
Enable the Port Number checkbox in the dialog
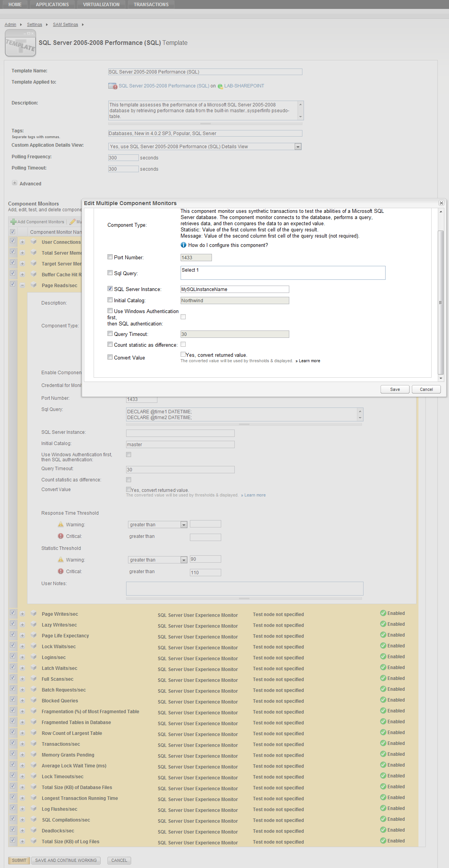tap(110, 257)
